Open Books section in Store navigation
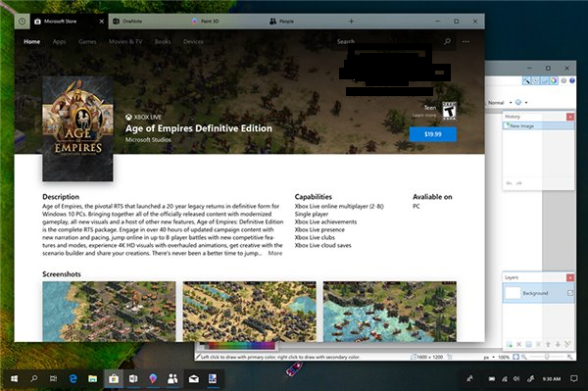Viewport: 588px width, 391px height. 163,41
